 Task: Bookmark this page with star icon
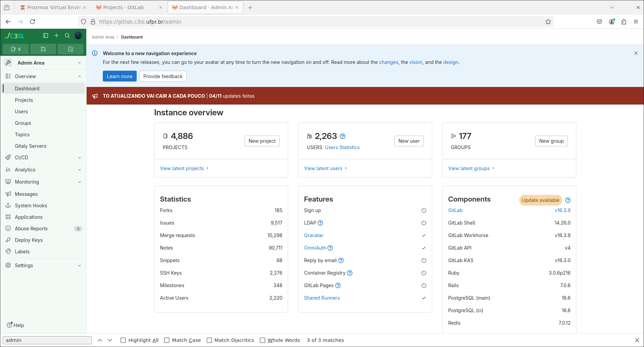[x=548, y=22]
